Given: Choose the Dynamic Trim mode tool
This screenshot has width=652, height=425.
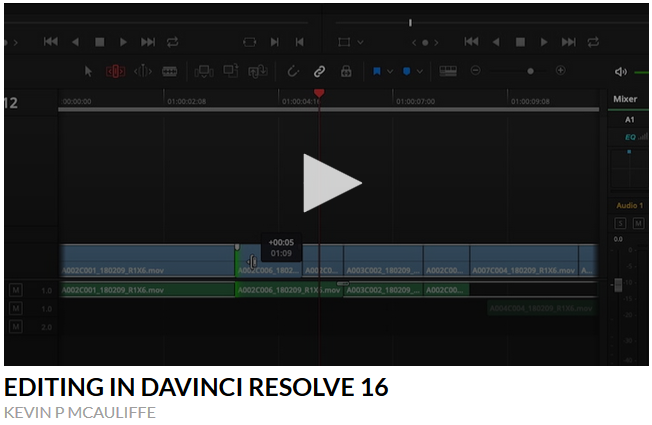Looking at the screenshot, I should pos(143,72).
